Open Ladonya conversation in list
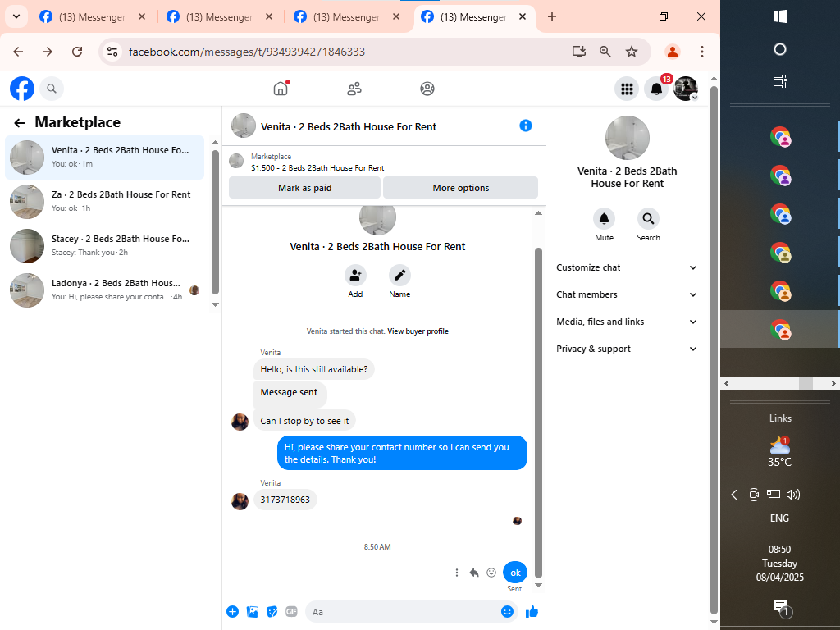This screenshot has height=630, width=840. 104,290
